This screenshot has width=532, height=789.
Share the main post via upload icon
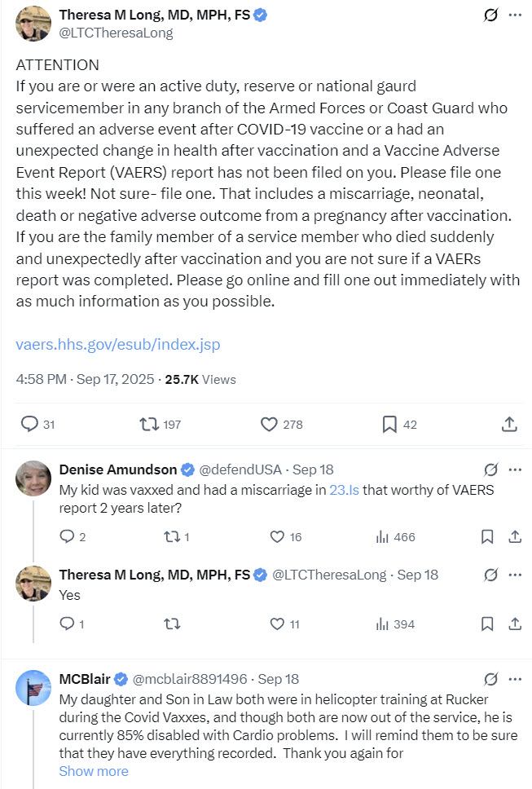click(509, 424)
